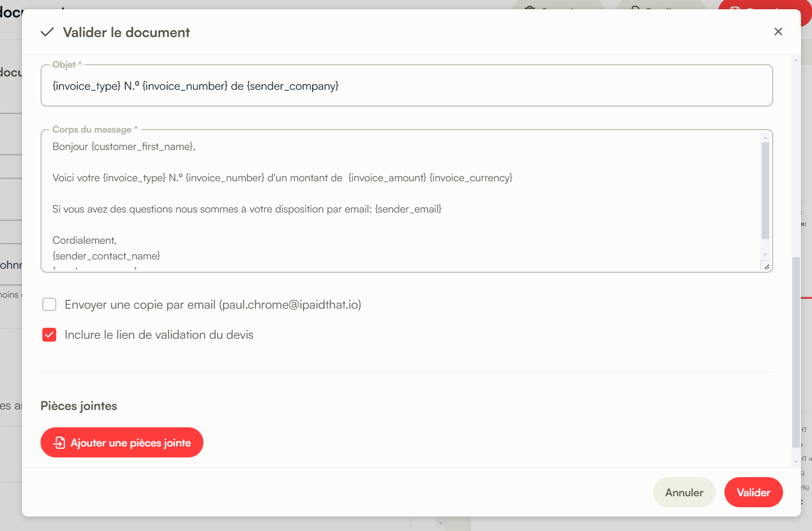Click the message textarea resize handle
This screenshot has width=812, height=531.
[x=766, y=267]
